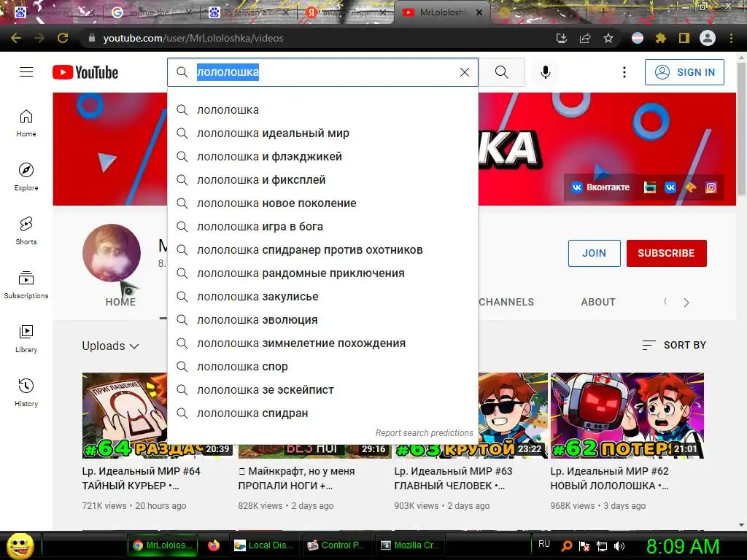Switch to the CHANNELS tab
Viewport: 747px width, 560px height.
506,302
